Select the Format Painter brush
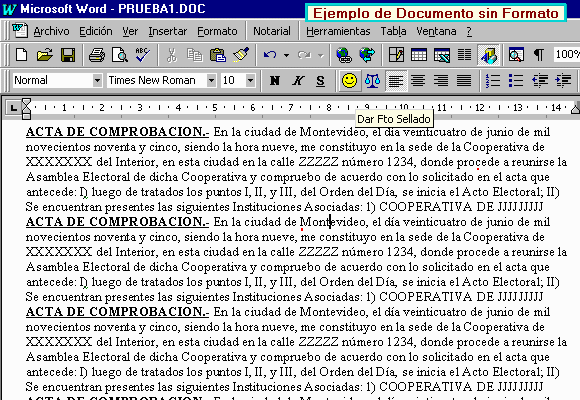The height and width of the screenshot is (400, 580). 241,55
